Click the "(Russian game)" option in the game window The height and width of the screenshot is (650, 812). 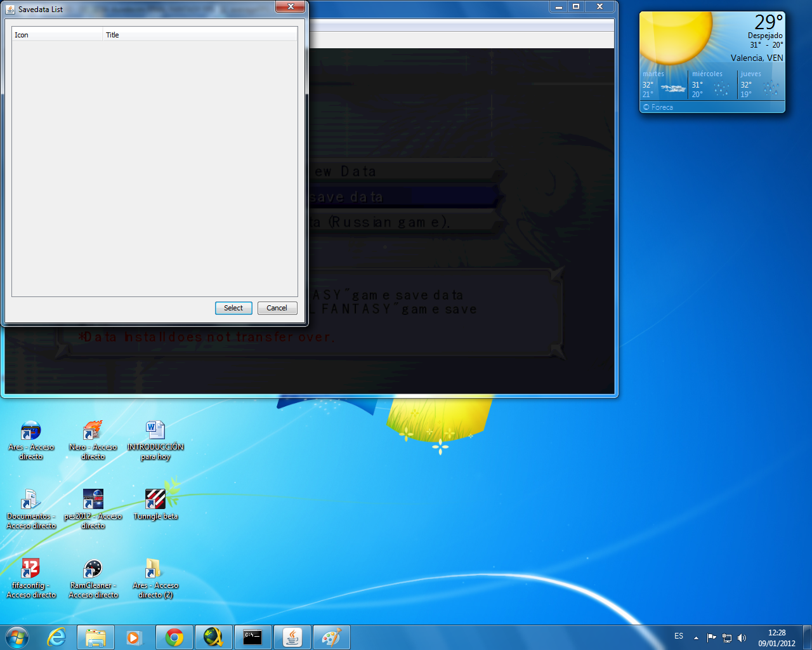coord(389,222)
